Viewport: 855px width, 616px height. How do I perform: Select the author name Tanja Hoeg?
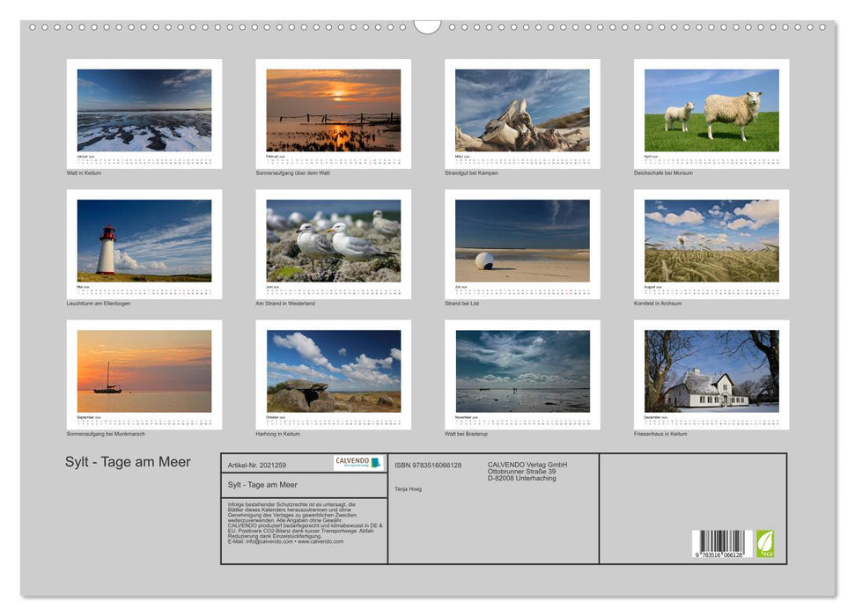click(x=409, y=488)
